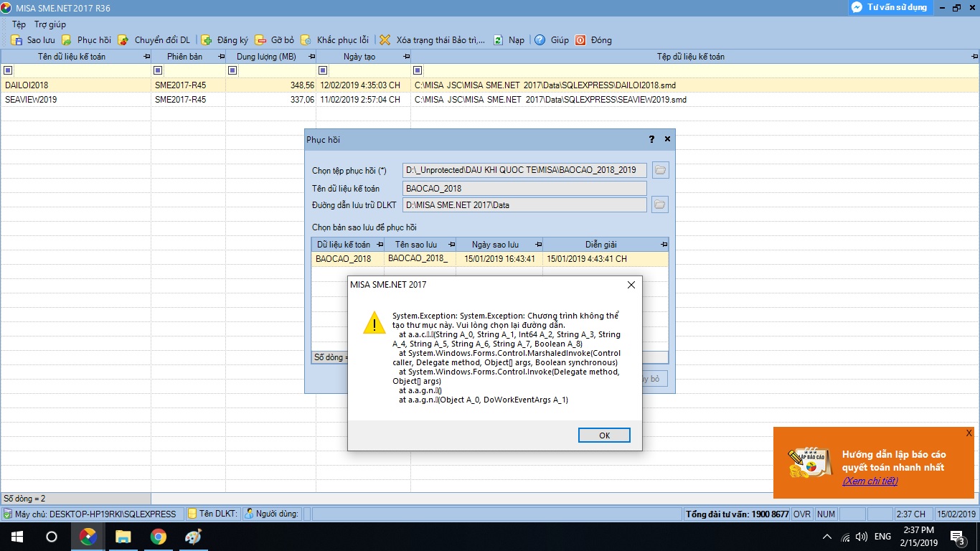980x551 pixels.
Task: Click pin icon in Ngày sao lưu header
Action: (x=537, y=245)
